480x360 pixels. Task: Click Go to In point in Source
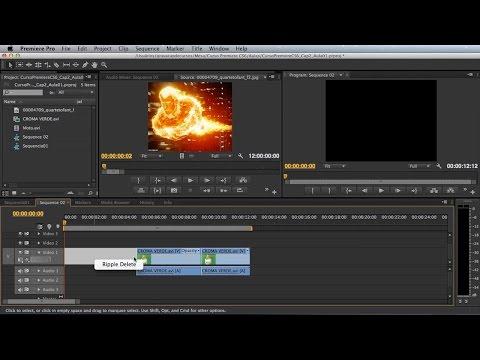(x=157, y=180)
